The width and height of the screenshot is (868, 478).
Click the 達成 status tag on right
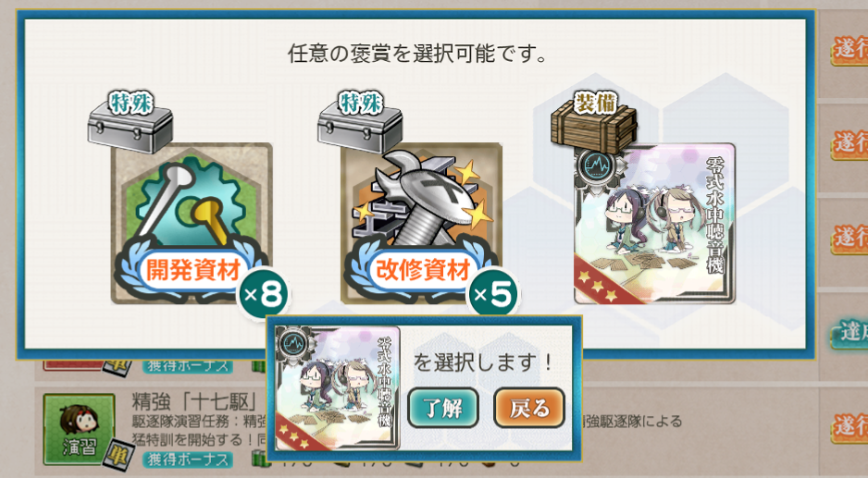(849, 333)
